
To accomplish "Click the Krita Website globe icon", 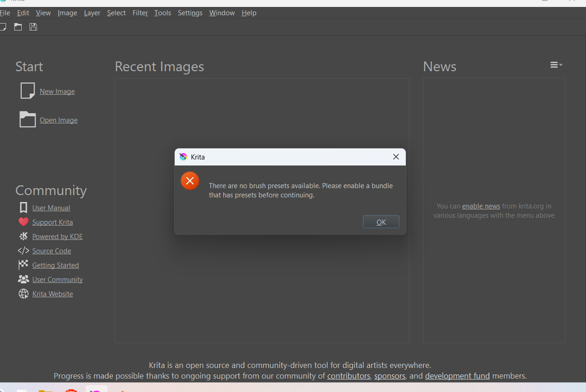I will pyautogui.click(x=24, y=294).
